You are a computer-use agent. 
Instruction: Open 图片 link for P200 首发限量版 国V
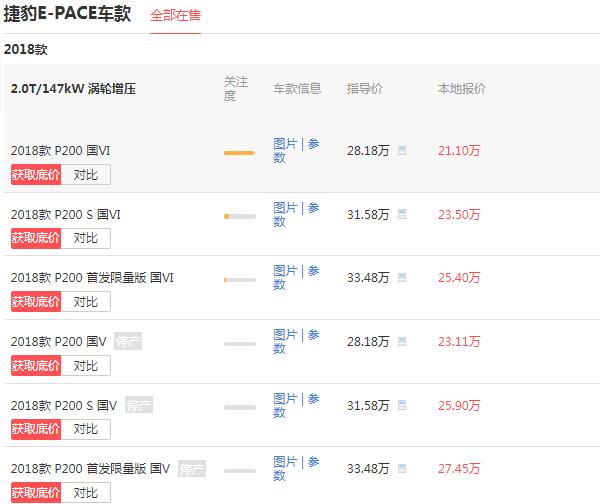285,462
